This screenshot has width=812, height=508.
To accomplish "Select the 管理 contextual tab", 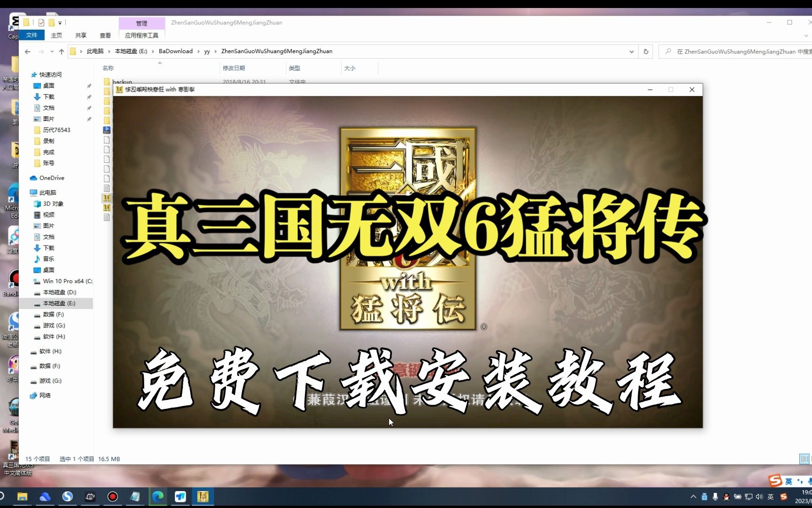I will point(141,23).
